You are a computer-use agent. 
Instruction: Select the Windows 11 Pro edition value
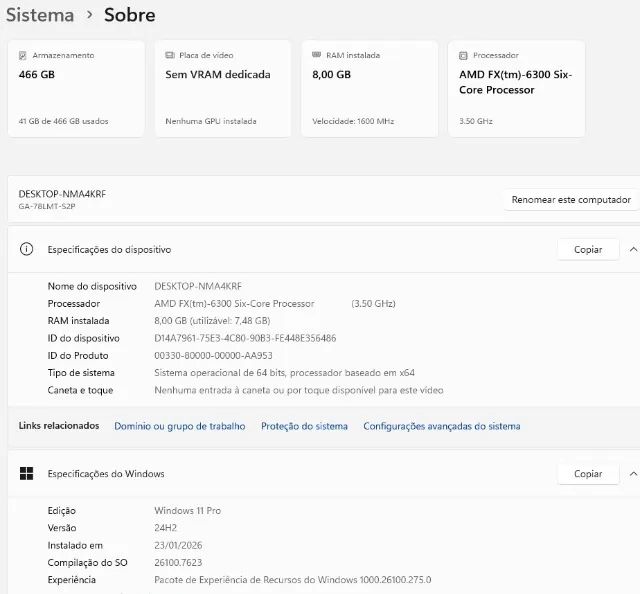187,511
